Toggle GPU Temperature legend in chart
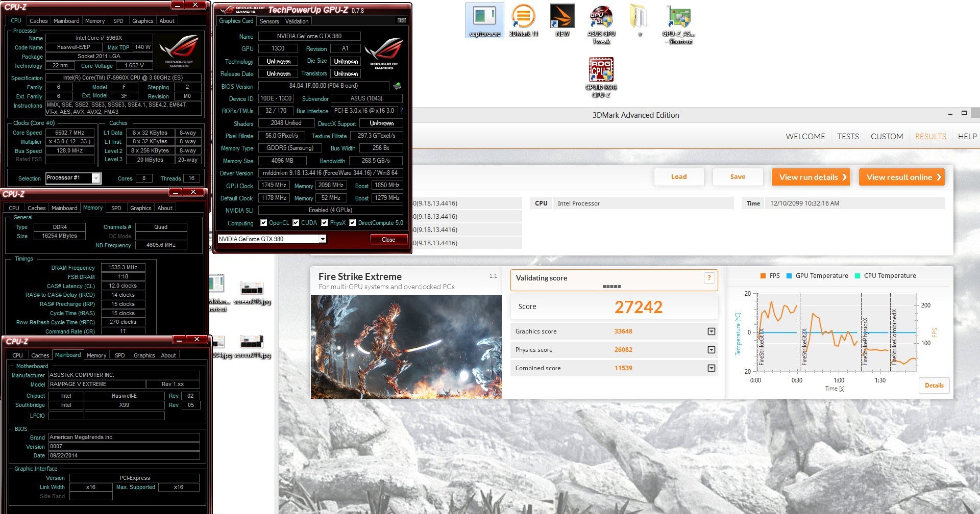 tap(817, 276)
